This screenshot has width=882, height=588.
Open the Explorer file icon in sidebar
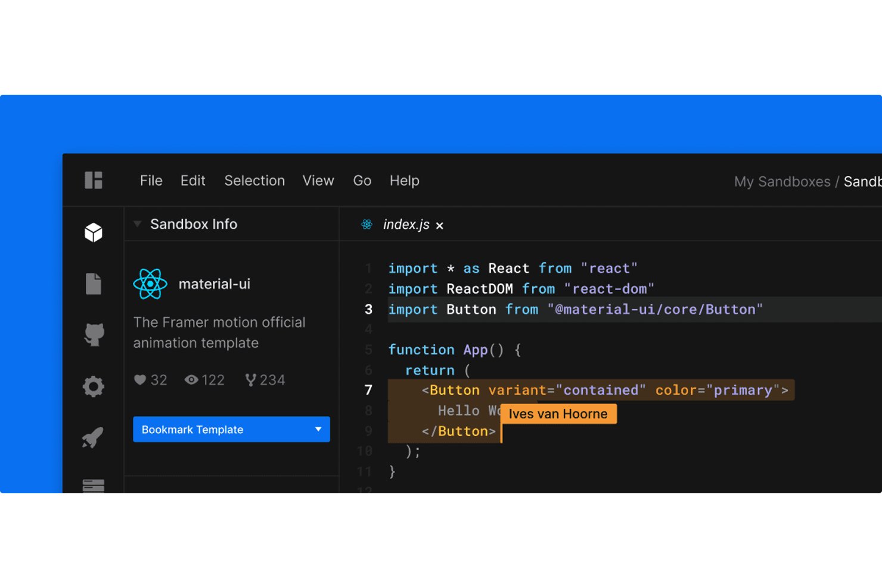coord(94,284)
